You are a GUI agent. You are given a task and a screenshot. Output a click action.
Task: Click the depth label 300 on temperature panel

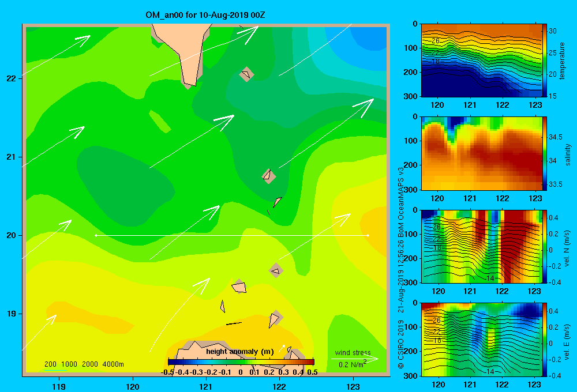(411, 96)
